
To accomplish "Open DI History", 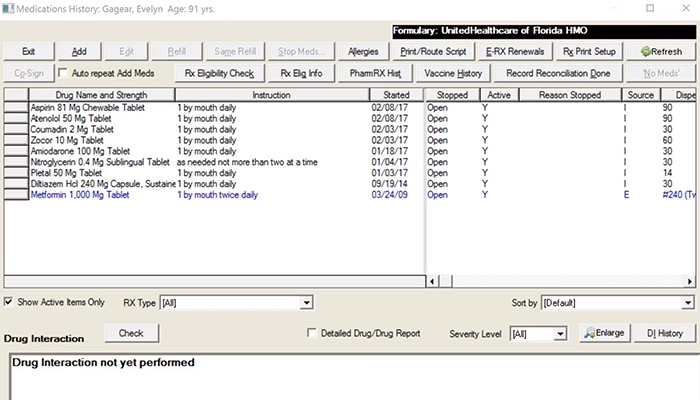I will (x=664, y=333).
